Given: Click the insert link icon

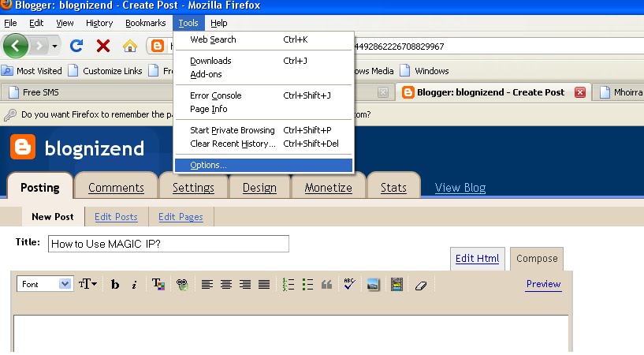Looking at the screenshot, I should click(x=182, y=284).
